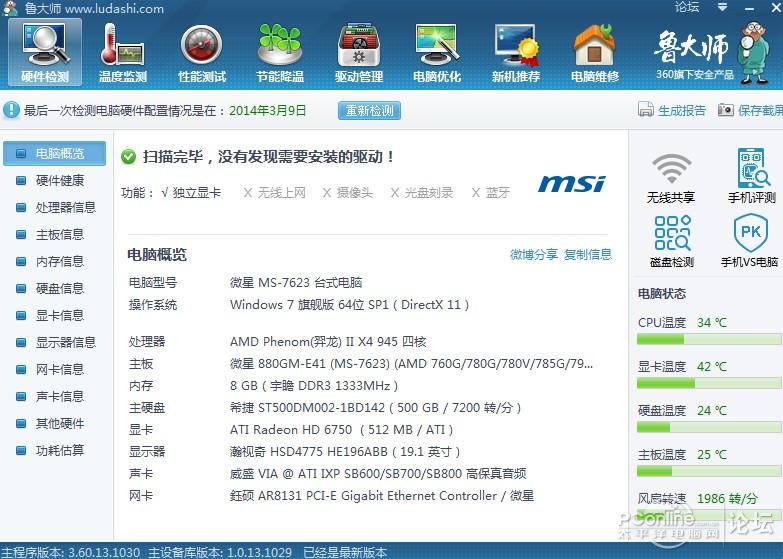Open 硬件检测 hardware detection icon
Image resolution: width=783 pixels, height=559 pixels.
45,53
